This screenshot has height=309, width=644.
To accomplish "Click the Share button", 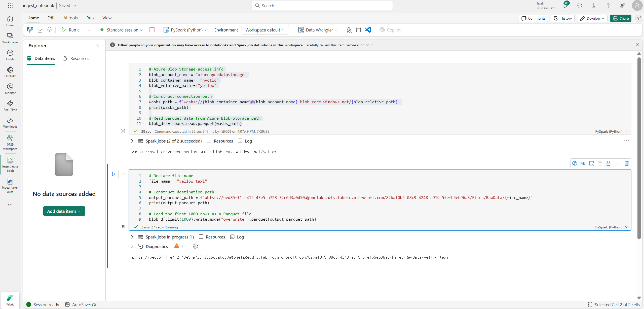I will [621, 18].
